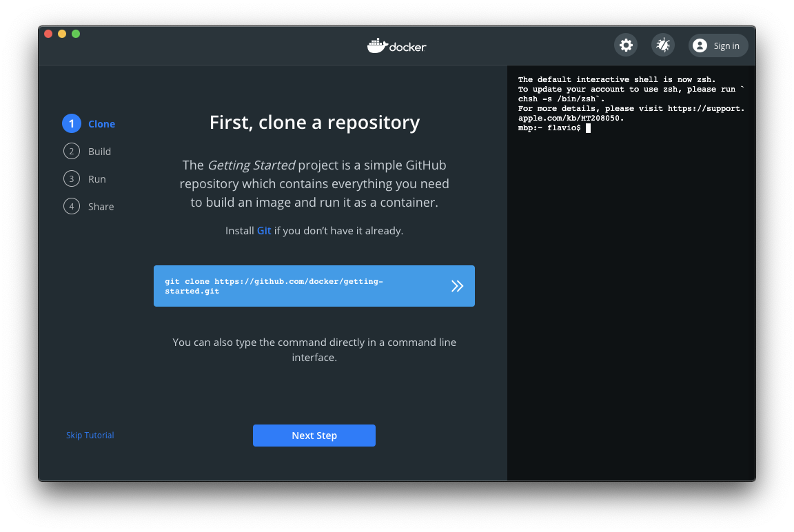Open the Share step label
794x532 pixels.
pyautogui.click(x=101, y=207)
